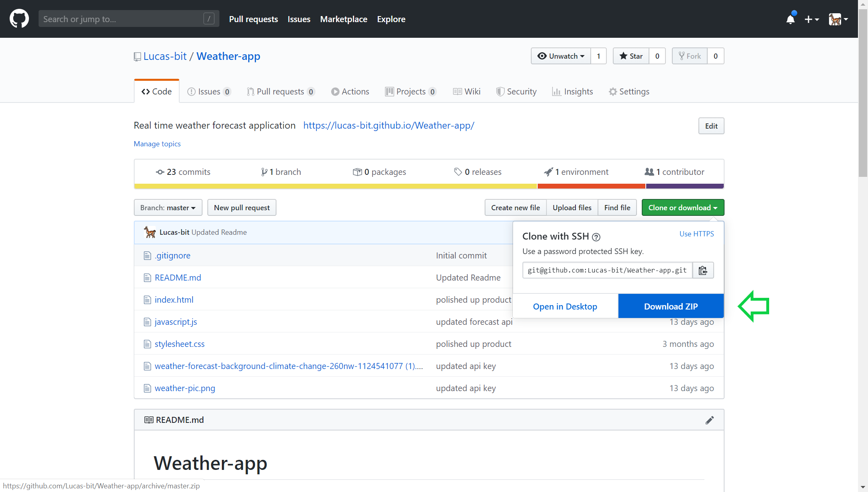Open Issues in top navigation
Image resolution: width=868 pixels, height=492 pixels.
[299, 19]
